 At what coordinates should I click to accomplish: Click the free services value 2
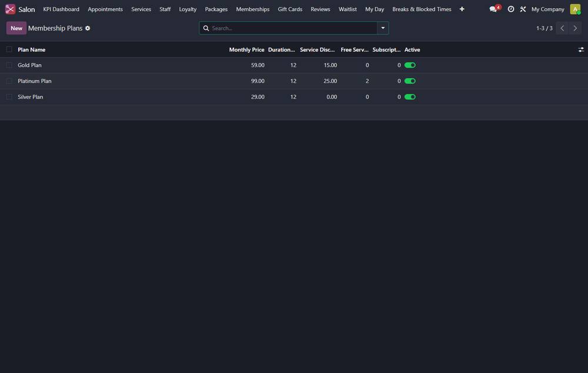pos(367,81)
